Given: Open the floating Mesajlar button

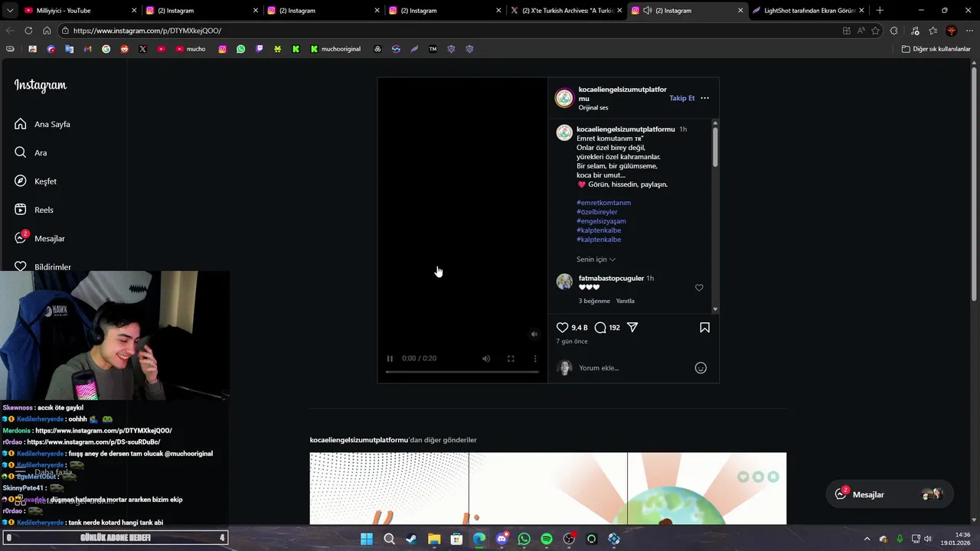Looking at the screenshot, I should coord(888,494).
